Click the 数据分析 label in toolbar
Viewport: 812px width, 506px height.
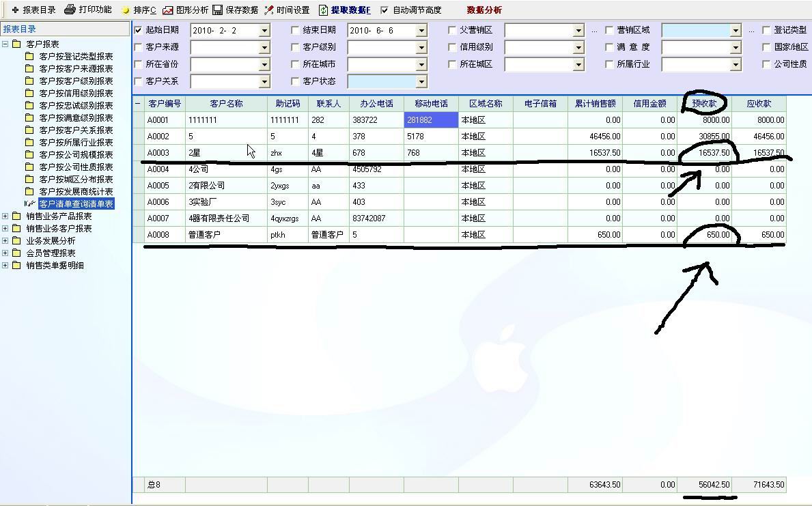coord(484,10)
